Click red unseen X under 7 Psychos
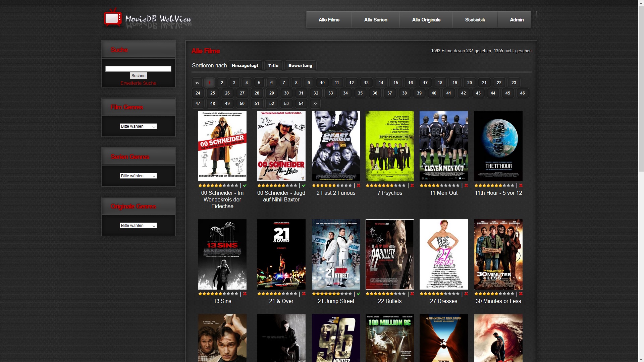 (412, 186)
